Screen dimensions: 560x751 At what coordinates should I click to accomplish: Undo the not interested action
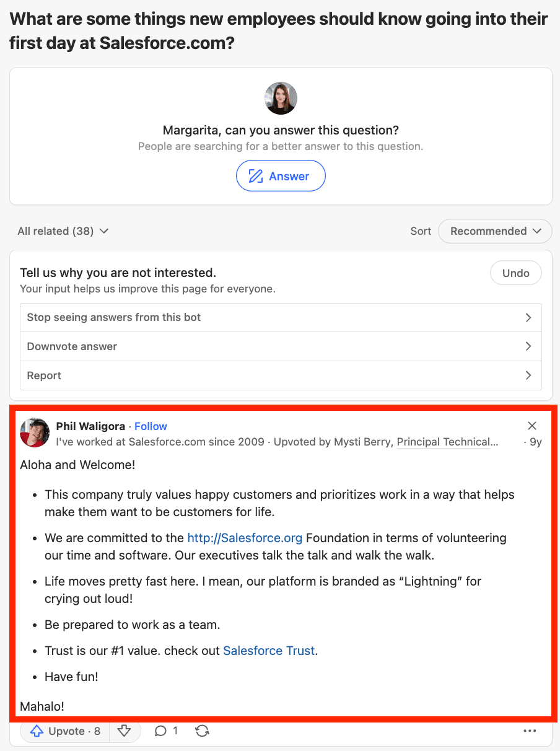pos(515,273)
